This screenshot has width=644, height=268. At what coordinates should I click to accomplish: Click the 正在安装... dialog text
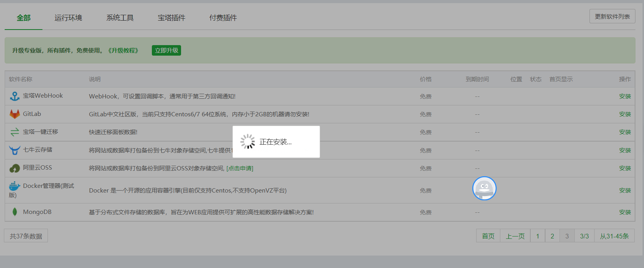tap(276, 142)
